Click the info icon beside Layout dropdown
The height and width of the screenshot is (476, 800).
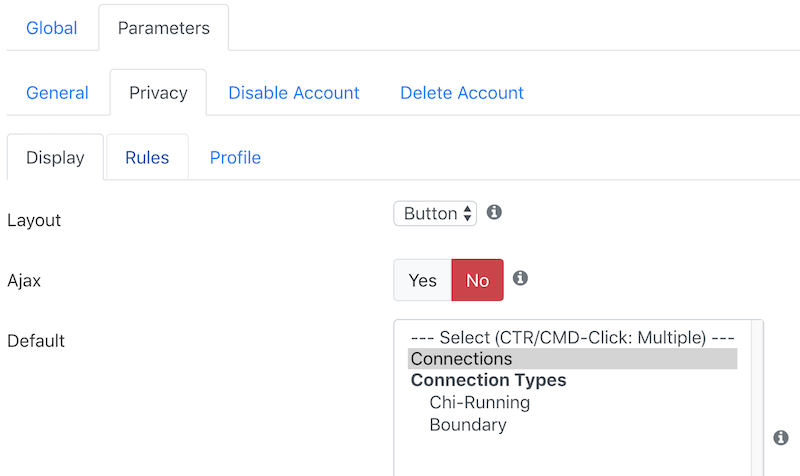pyautogui.click(x=494, y=212)
